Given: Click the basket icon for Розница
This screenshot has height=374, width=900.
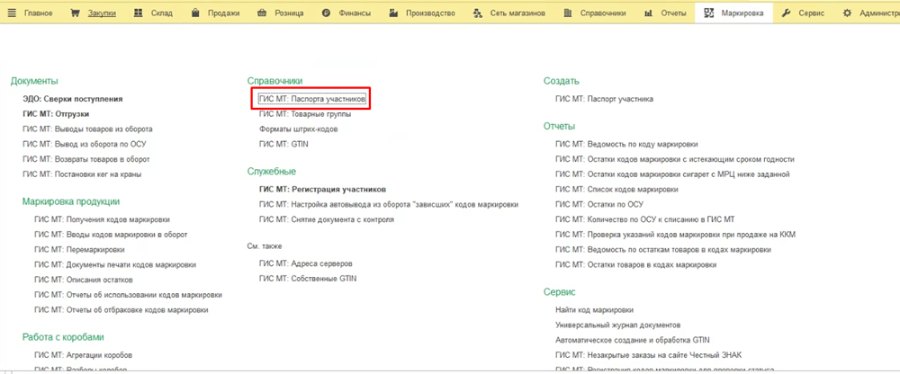Looking at the screenshot, I should pyautogui.click(x=262, y=13).
